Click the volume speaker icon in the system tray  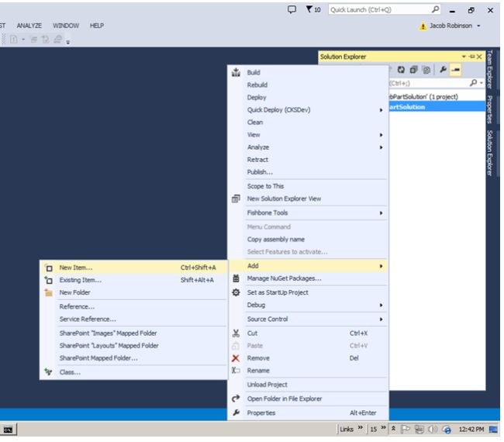tap(433, 430)
